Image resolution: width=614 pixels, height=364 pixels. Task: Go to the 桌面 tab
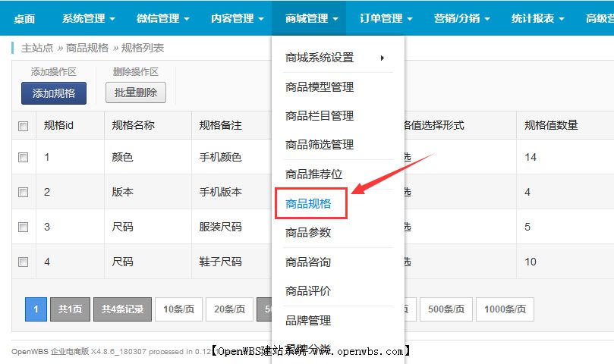tap(24, 18)
